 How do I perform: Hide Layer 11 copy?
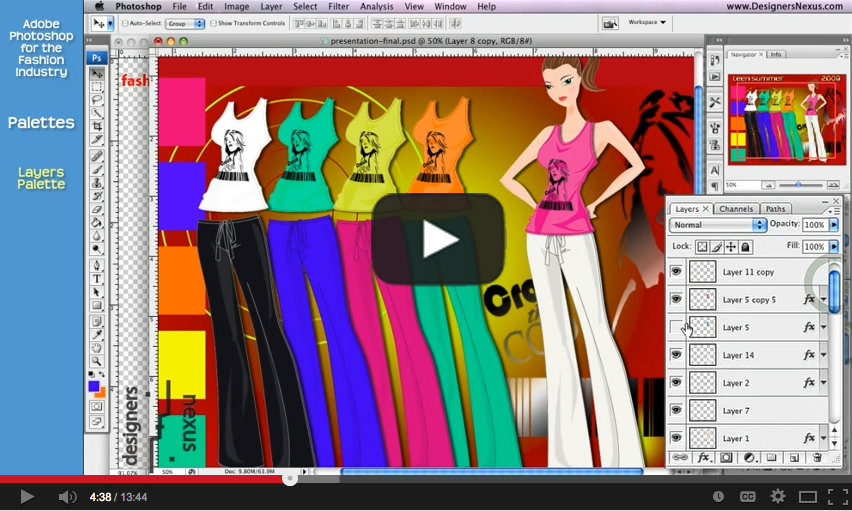676,271
